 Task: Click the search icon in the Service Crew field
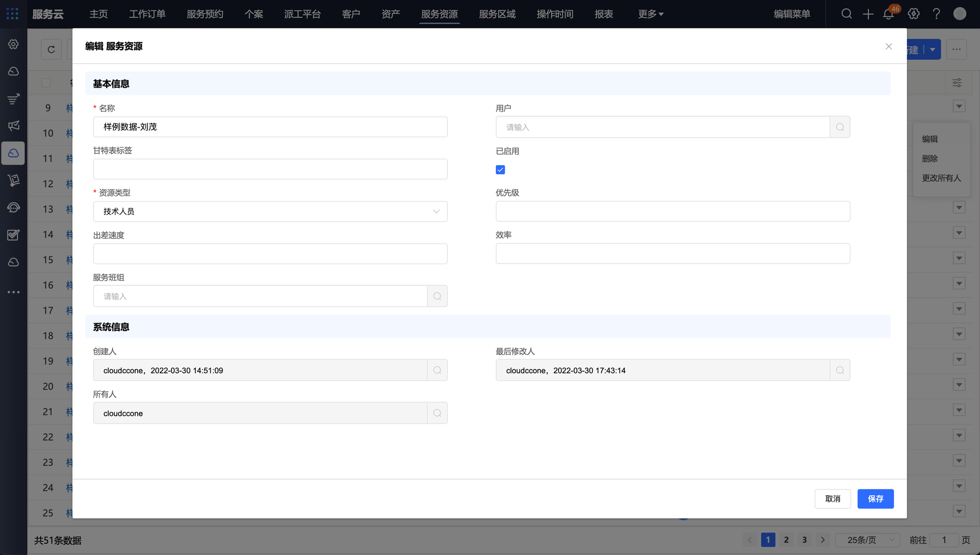pos(437,296)
